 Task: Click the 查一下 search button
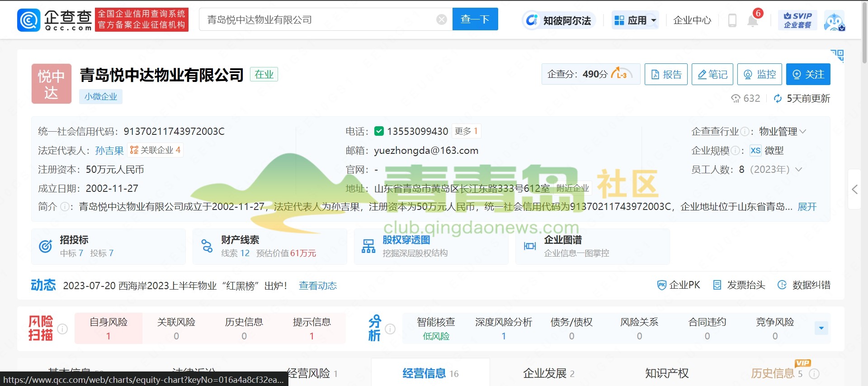click(475, 19)
